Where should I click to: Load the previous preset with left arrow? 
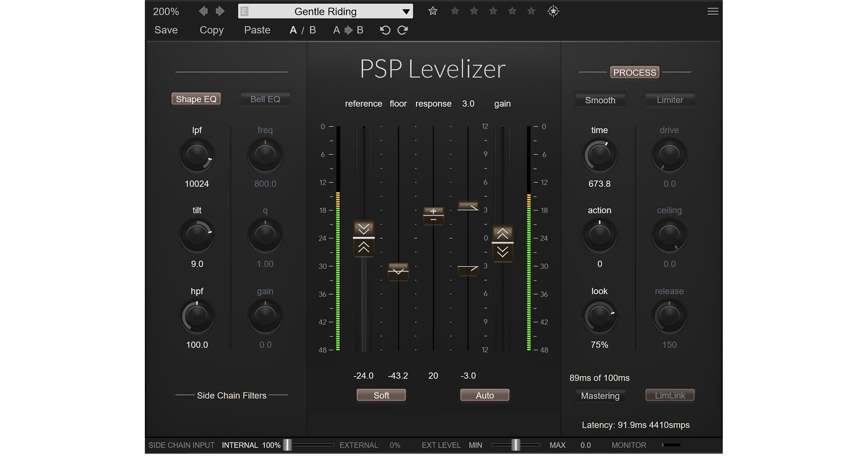coord(203,11)
